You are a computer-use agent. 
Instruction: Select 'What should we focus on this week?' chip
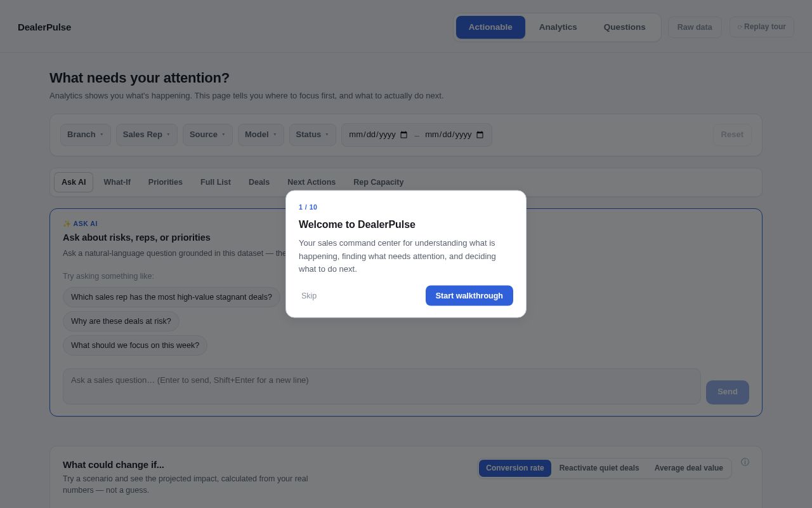pos(135,345)
